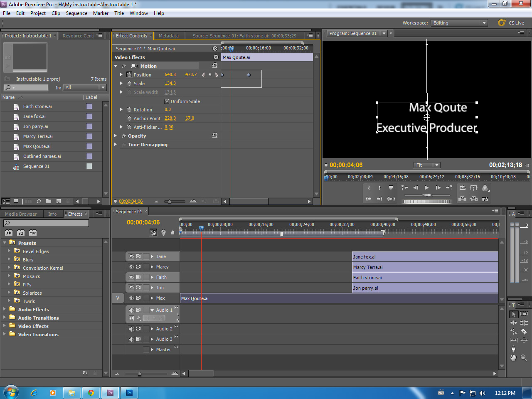Select the Track Select tool
This screenshot has width=532, height=399.
pyautogui.click(x=524, y=314)
